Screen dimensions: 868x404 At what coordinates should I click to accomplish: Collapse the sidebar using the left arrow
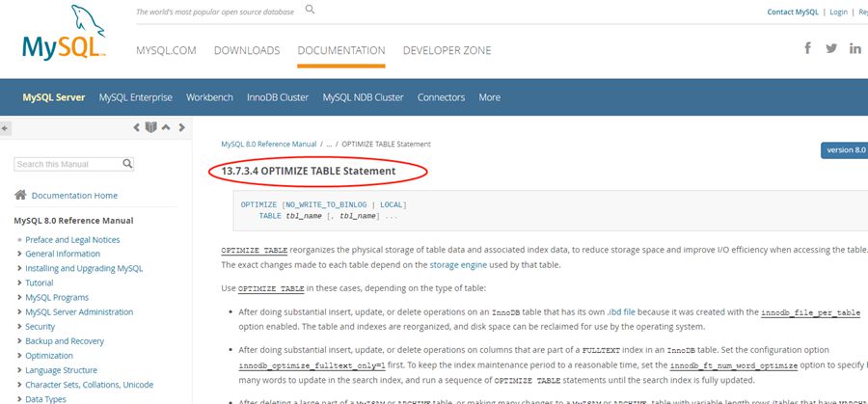tap(6, 127)
